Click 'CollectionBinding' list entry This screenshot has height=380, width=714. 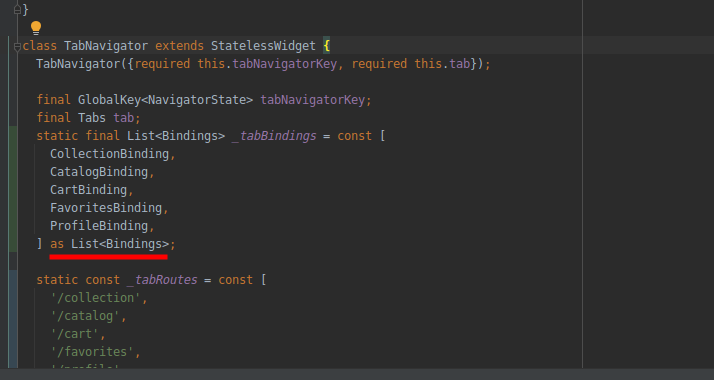click(x=109, y=154)
